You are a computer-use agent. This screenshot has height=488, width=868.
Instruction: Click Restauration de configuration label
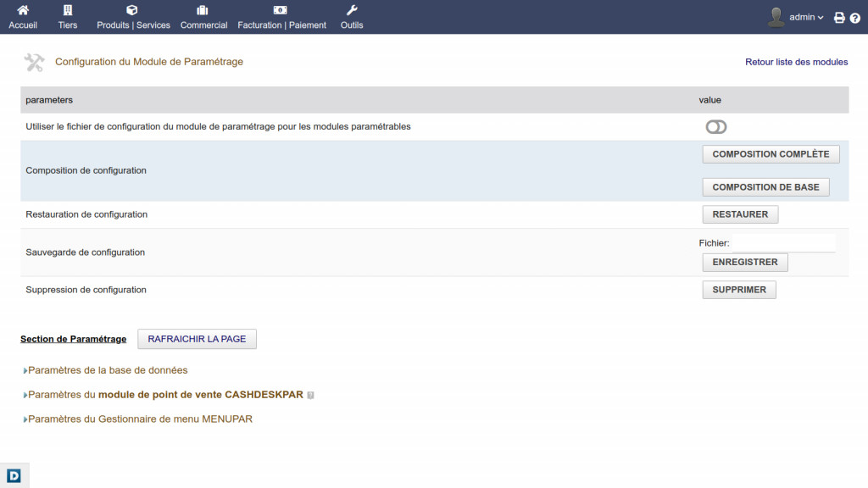[86, 214]
